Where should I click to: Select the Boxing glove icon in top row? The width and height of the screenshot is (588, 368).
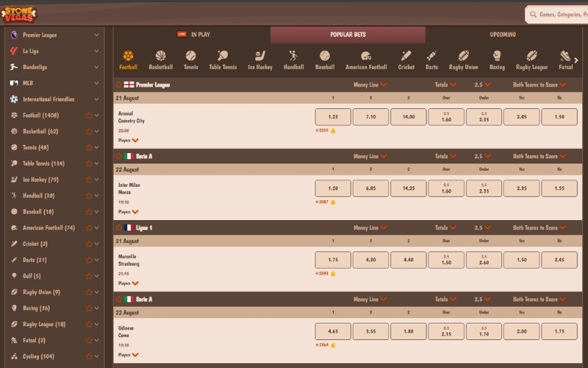tap(497, 56)
